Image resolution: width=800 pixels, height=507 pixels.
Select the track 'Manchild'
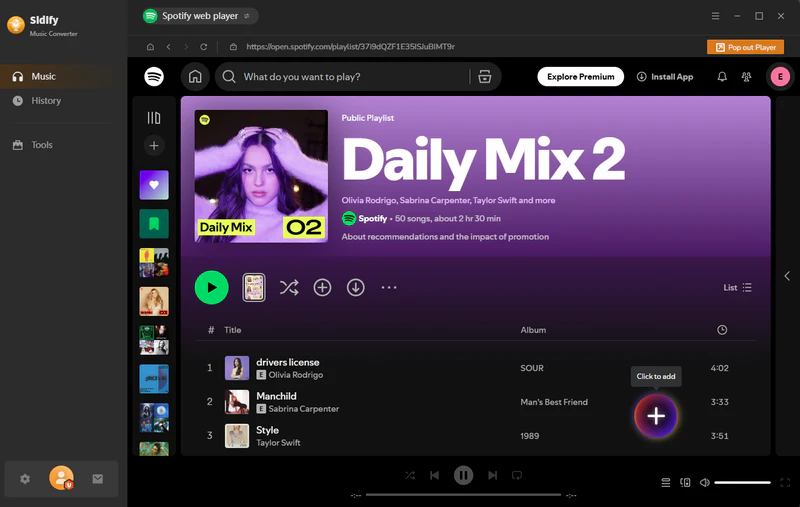click(276, 396)
